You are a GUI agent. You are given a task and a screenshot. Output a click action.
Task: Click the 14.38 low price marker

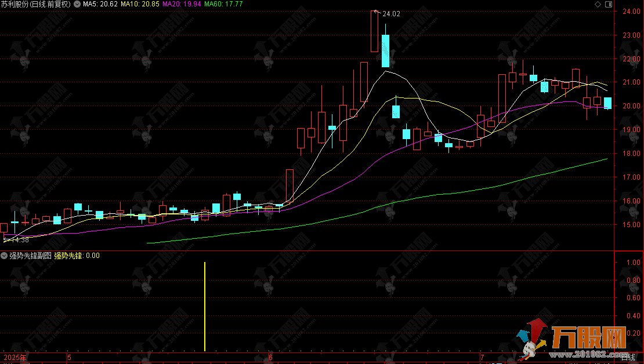(16, 239)
